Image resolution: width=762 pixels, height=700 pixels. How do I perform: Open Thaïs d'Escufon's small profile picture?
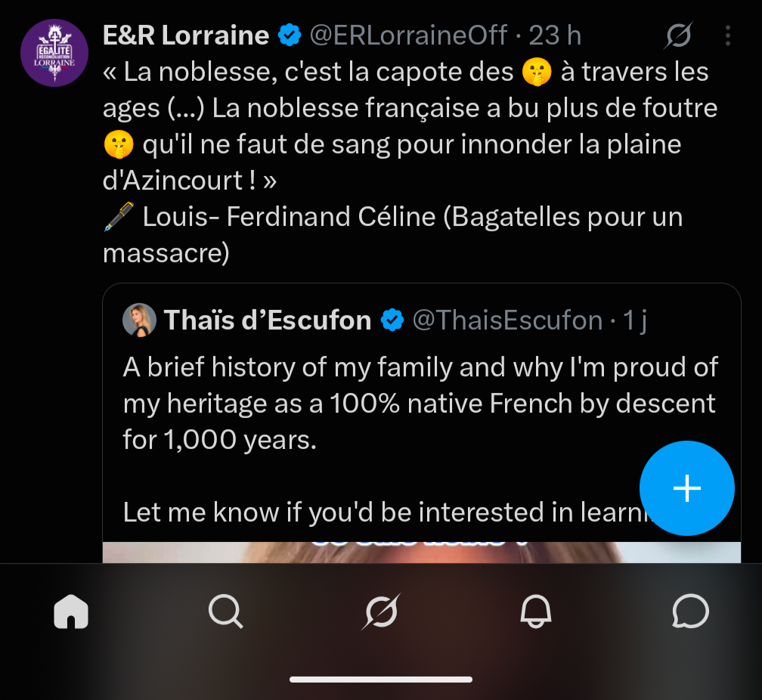coord(139,320)
